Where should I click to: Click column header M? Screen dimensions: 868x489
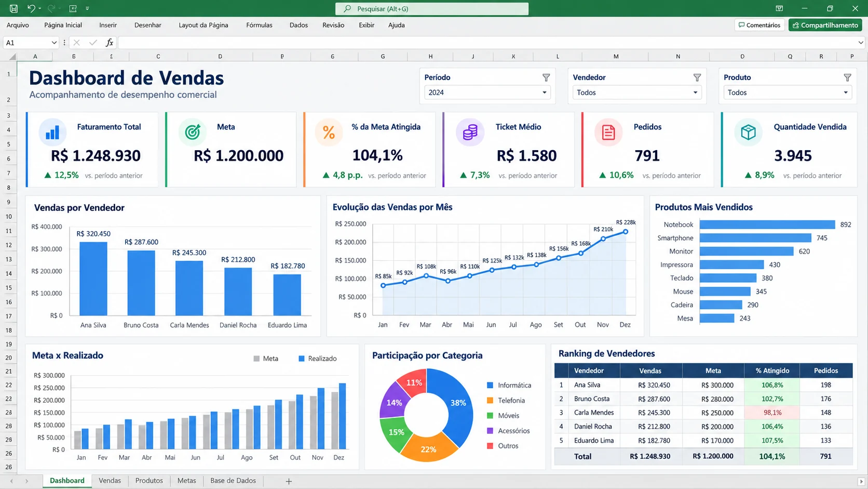pos(616,56)
